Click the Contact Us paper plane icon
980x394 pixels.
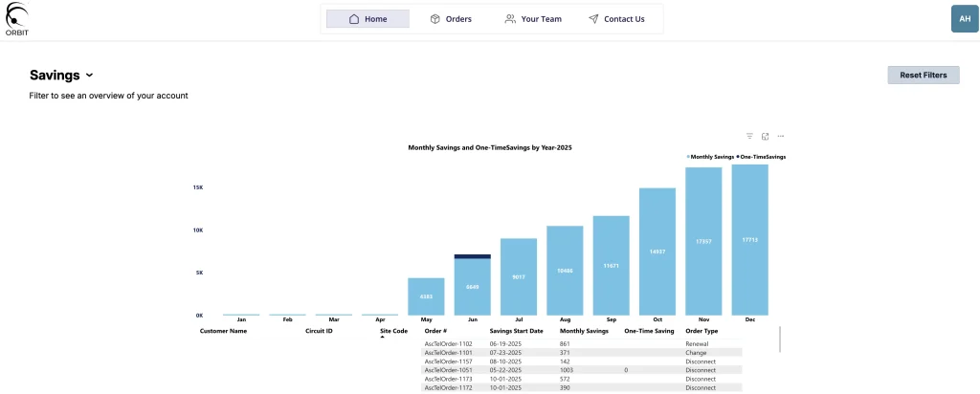tap(593, 19)
